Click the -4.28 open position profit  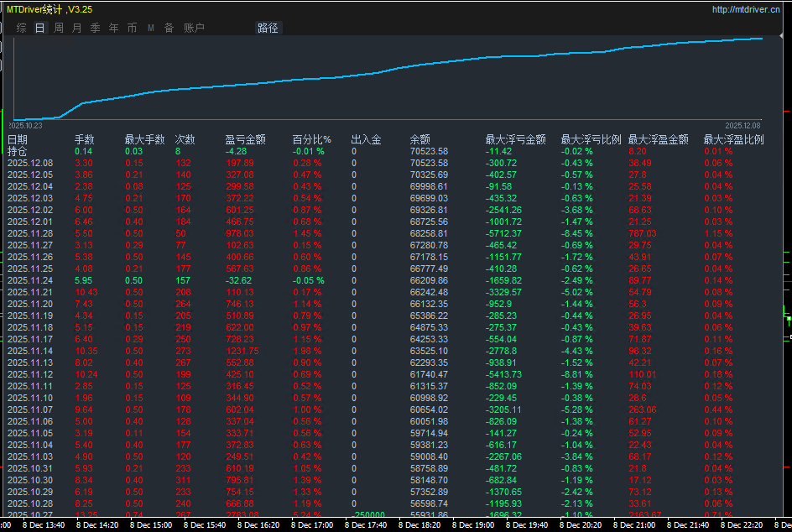click(236, 152)
